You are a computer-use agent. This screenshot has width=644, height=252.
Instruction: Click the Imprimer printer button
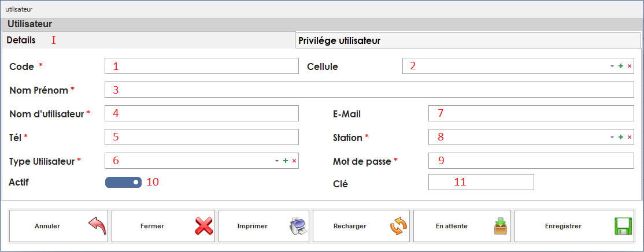(x=264, y=226)
